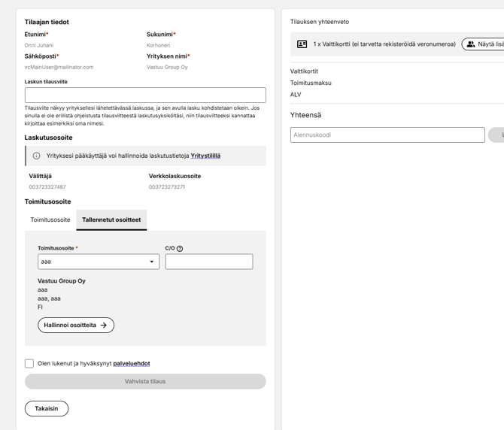Click the button right of Alennuskoodi field
Screen dimensions: 504x430
496,135
